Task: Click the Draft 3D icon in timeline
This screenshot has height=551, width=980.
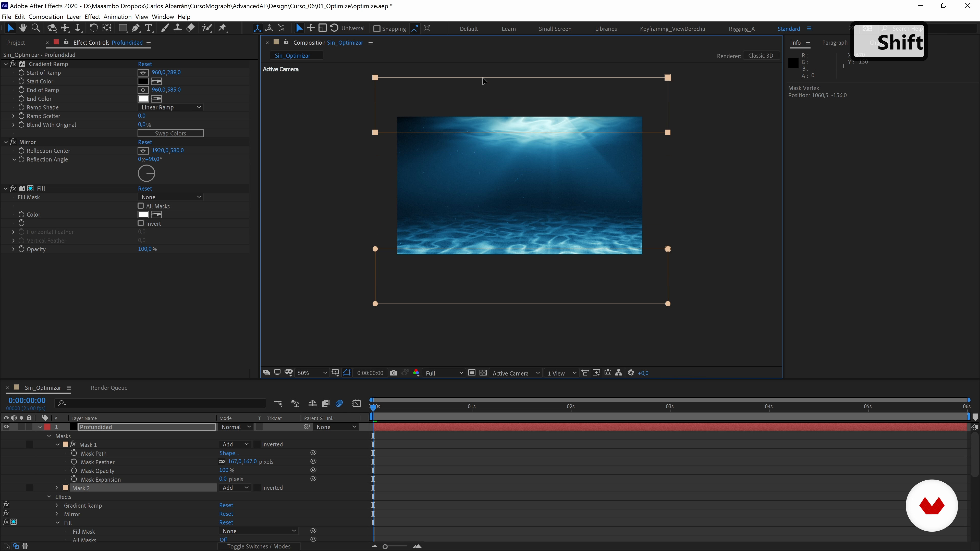Action: point(295,404)
